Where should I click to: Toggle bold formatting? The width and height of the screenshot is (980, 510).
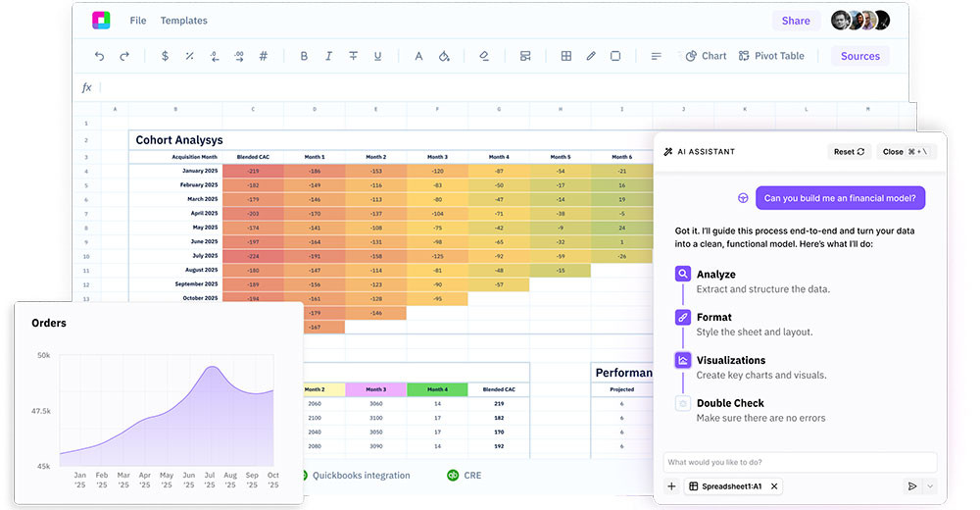point(304,56)
